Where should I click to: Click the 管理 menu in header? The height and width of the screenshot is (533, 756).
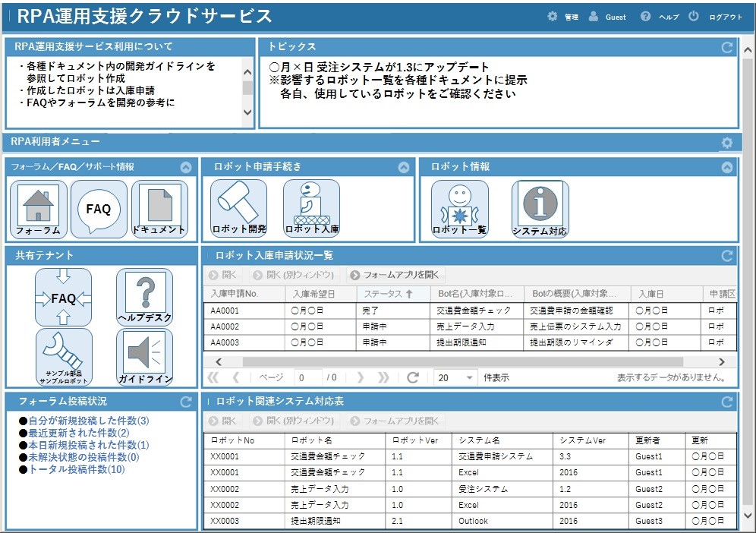point(563,17)
